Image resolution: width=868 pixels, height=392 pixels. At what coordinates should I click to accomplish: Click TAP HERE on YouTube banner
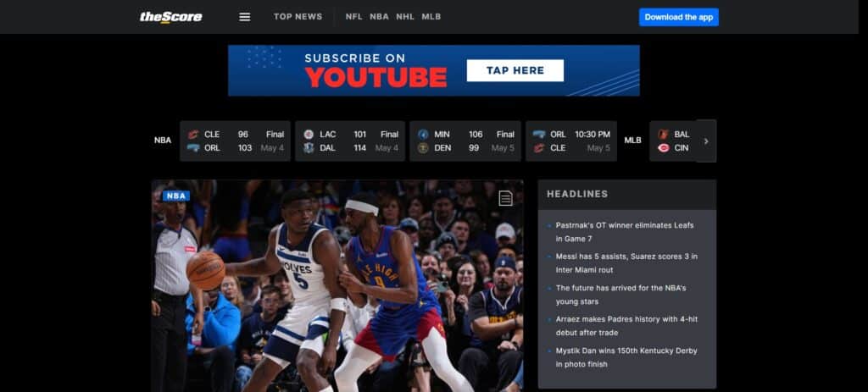tap(515, 70)
